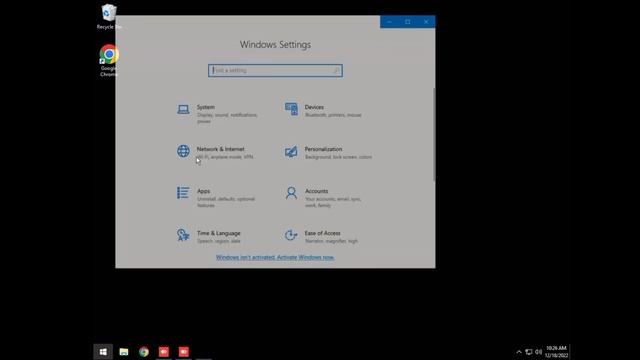Select the Accounts heading text
Viewport: 640px width, 360px height.
[x=316, y=191]
